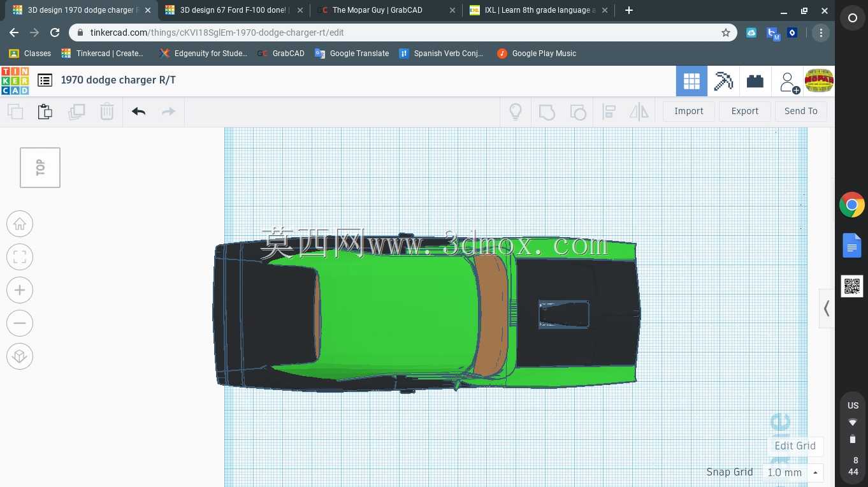Click the launcher circle button

click(852, 18)
